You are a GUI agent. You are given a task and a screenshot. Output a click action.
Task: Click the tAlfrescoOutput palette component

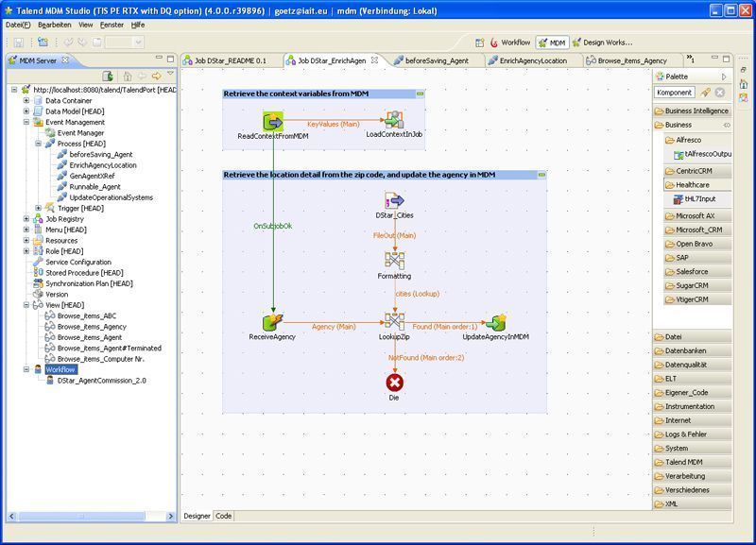[x=702, y=154]
